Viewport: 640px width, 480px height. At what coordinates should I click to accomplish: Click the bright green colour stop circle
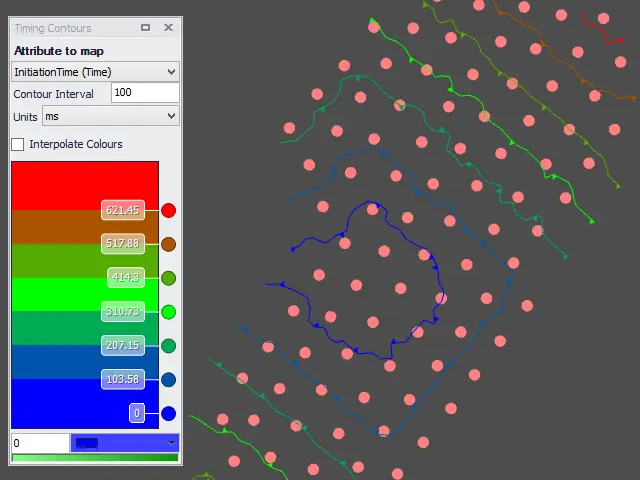coord(168,312)
